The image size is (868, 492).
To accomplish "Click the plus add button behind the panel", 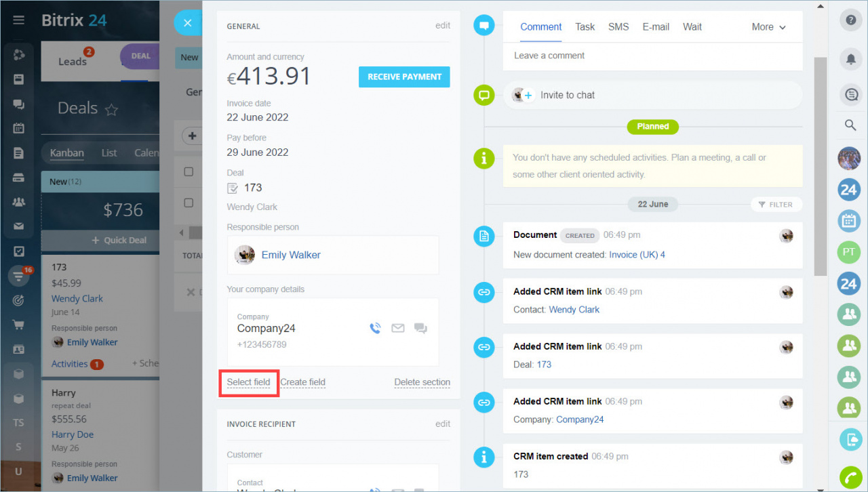I will pyautogui.click(x=193, y=136).
